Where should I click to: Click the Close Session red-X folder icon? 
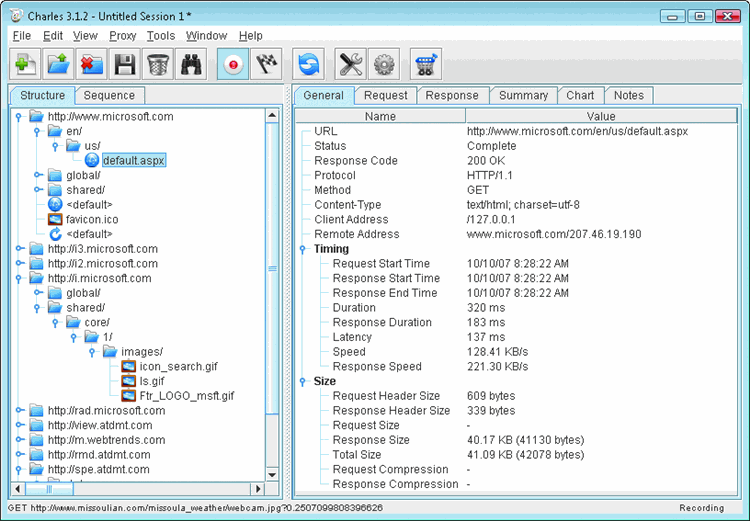[x=91, y=64]
